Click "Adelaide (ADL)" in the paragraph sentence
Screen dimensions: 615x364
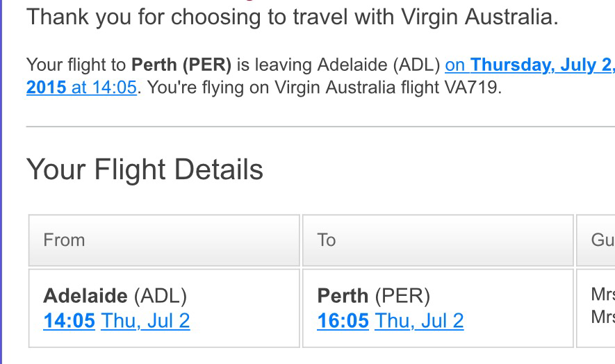(x=379, y=65)
